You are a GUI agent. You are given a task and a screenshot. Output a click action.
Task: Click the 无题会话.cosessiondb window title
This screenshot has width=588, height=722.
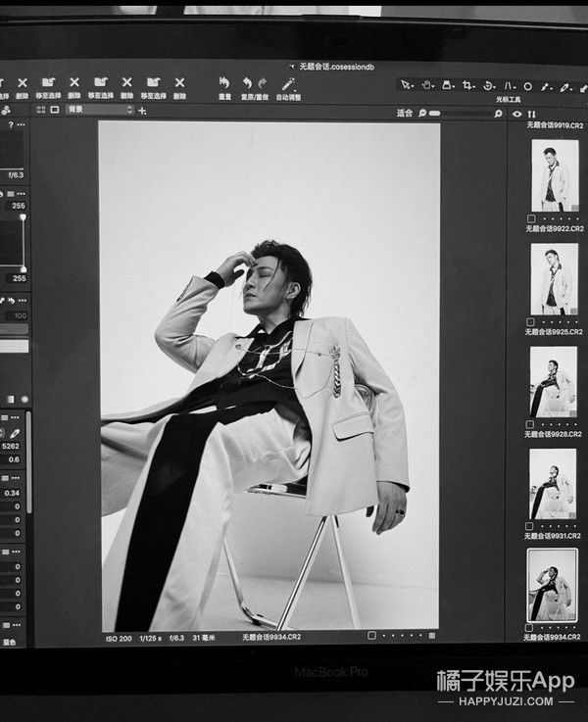click(x=334, y=67)
